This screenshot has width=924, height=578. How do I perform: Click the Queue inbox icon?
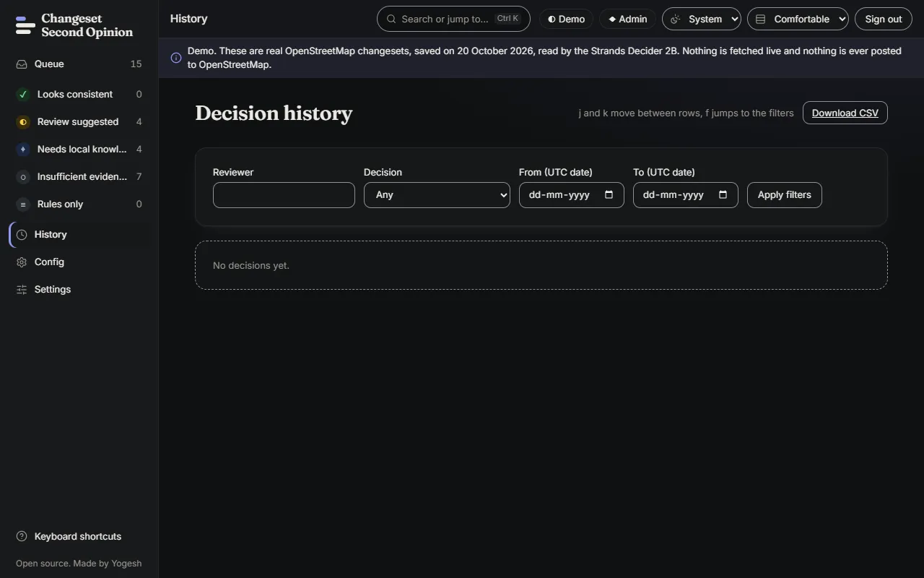pos(22,64)
